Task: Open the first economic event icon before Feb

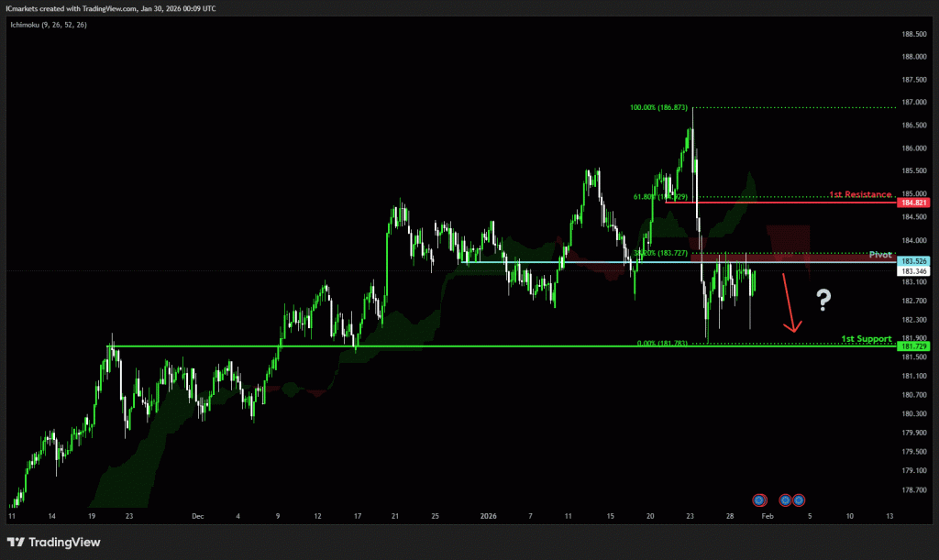Action: coord(758,500)
